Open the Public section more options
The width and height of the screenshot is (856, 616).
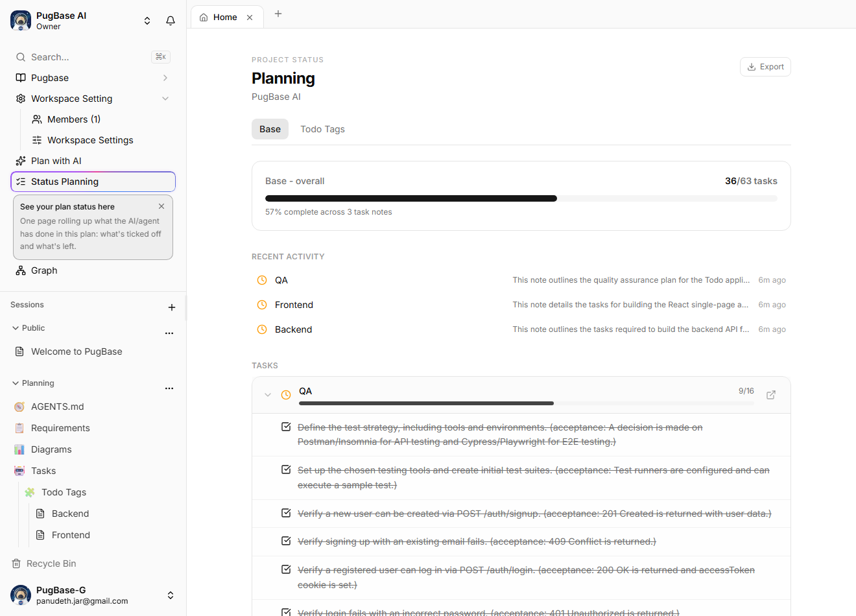coord(169,333)
